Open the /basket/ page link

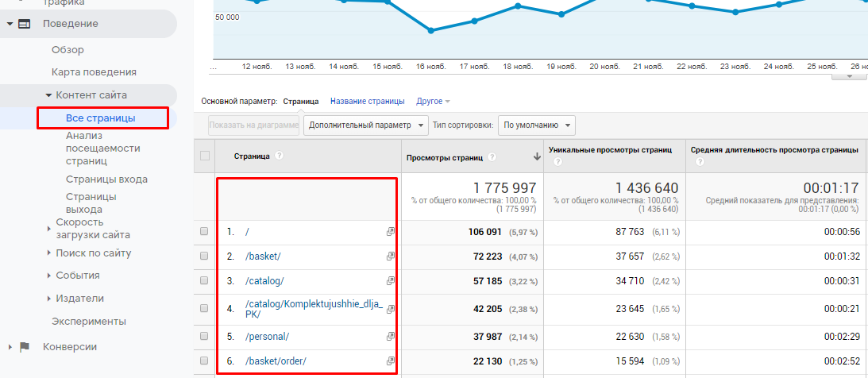point(263,256)
